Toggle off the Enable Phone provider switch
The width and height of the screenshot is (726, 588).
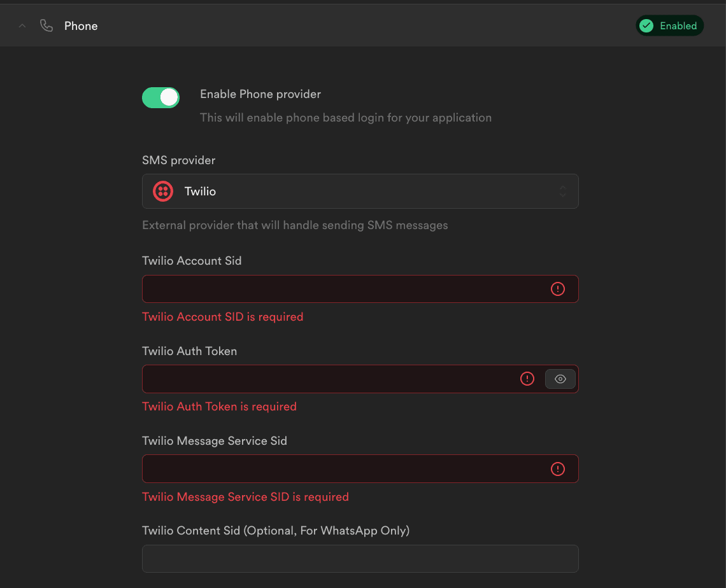(x=160, y=97)
